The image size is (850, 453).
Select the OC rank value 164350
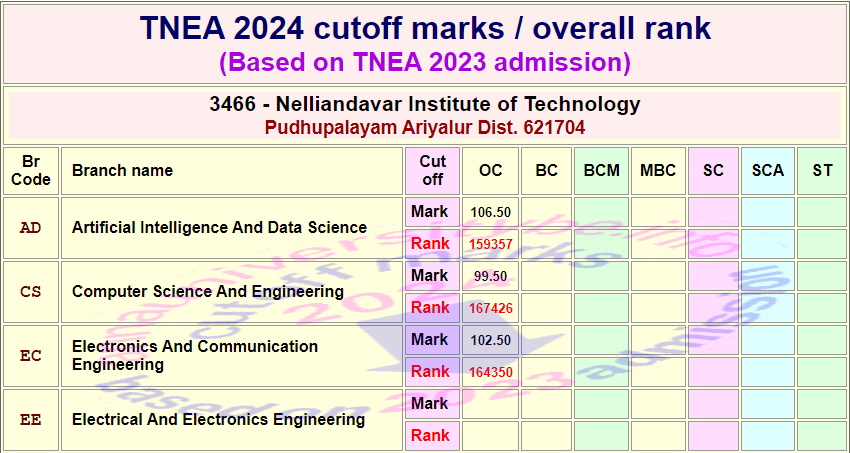coord(490,372)
